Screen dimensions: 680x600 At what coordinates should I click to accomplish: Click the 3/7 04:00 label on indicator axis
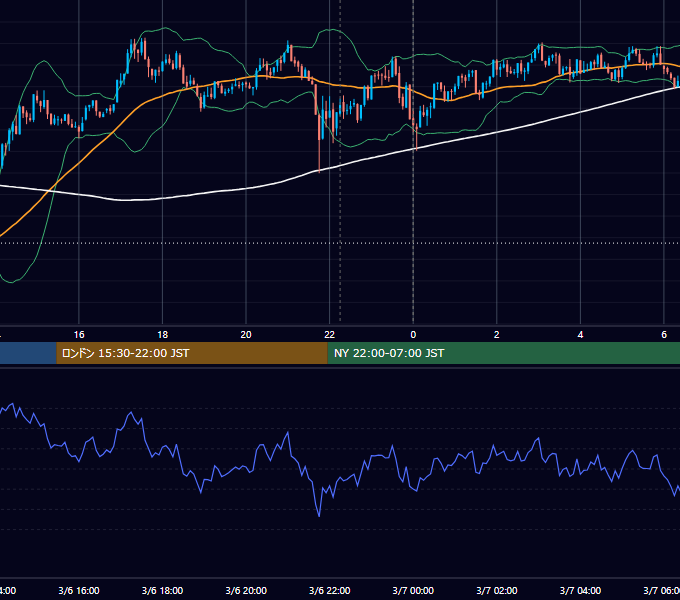click(580, 590)
